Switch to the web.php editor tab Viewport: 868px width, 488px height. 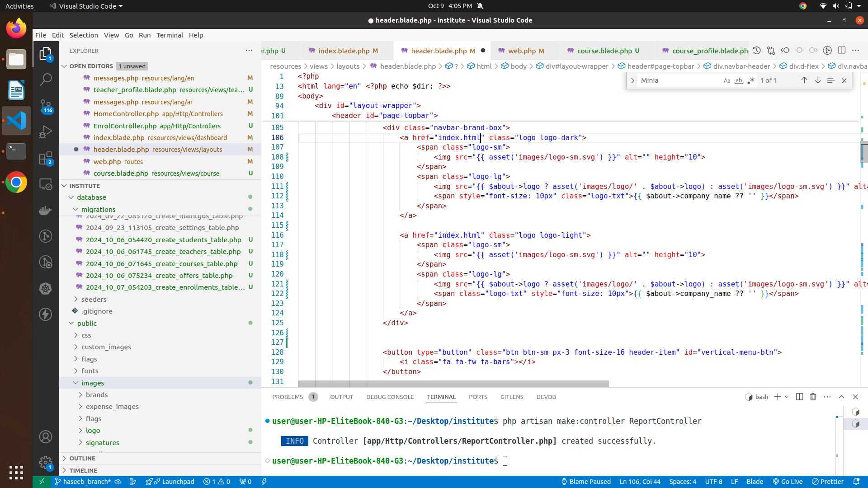pyautogui.click(x=522, y=51)
